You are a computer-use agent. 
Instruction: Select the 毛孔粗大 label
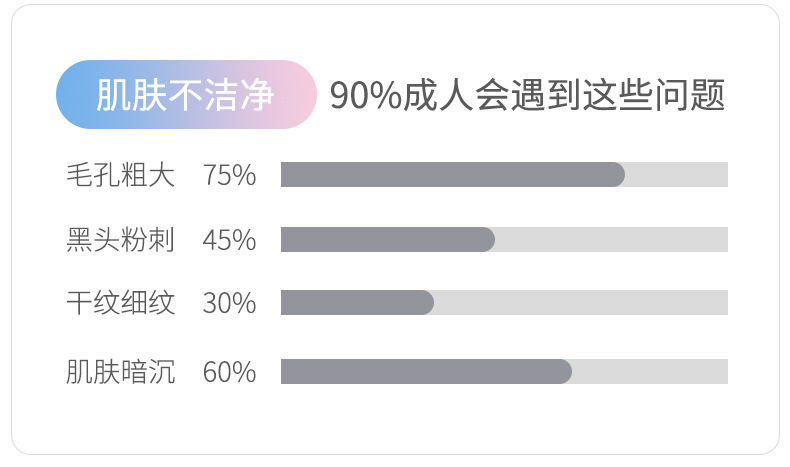[120, 175]
